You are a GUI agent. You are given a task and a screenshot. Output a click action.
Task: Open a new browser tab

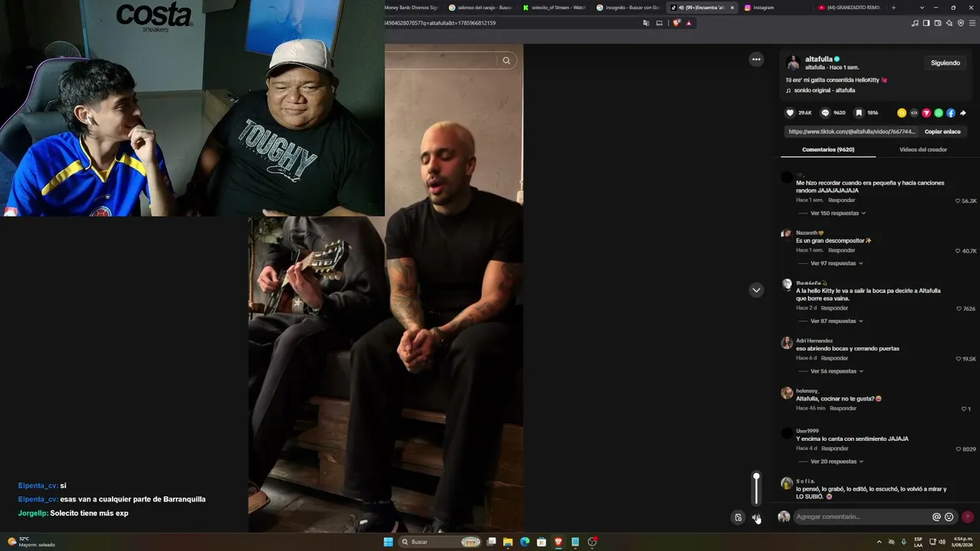point(893,8)
